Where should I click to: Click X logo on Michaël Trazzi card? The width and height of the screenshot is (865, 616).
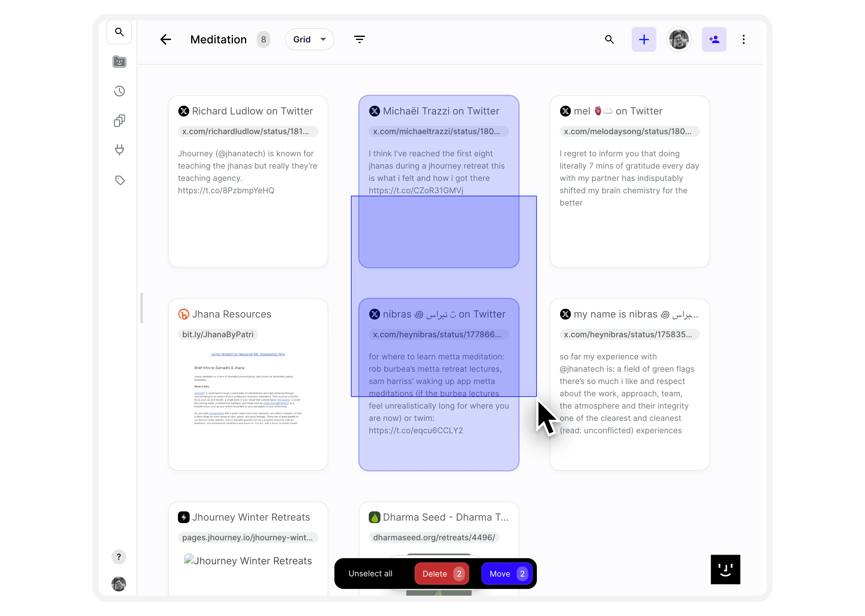374,111
